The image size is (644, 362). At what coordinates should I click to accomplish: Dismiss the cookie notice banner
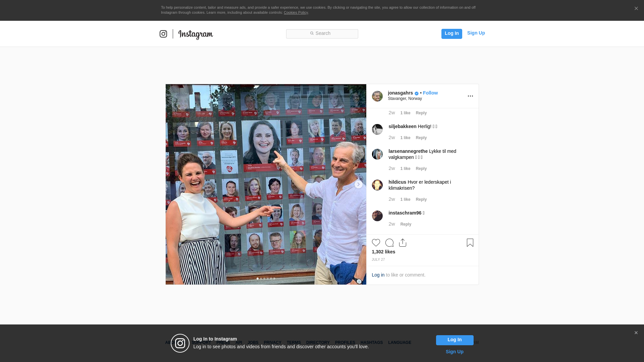[x=636, y=8]
